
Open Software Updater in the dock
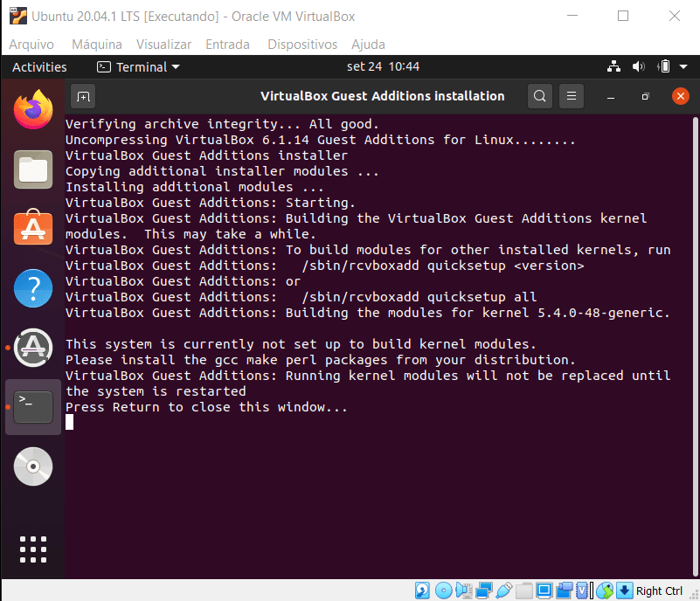(x=33, y=348)
